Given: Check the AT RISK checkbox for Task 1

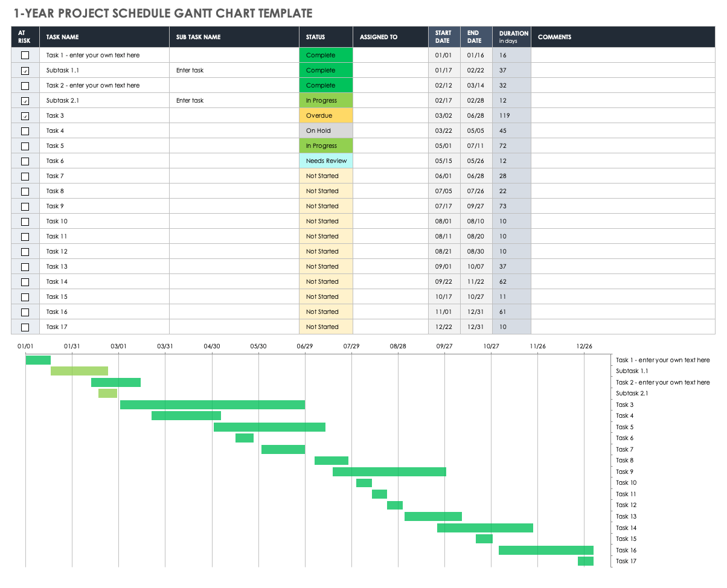Looking at the screenshot, I should pos(25,55).
